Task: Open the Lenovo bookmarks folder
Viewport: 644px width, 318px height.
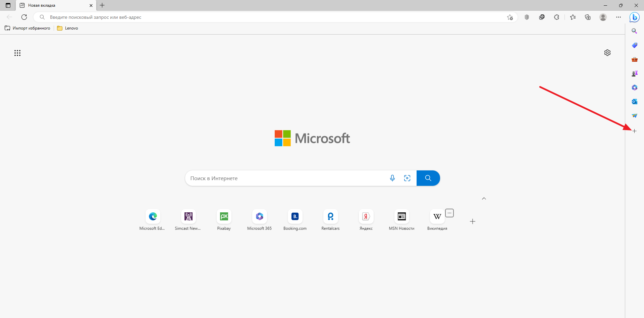Action: point(68,28)
